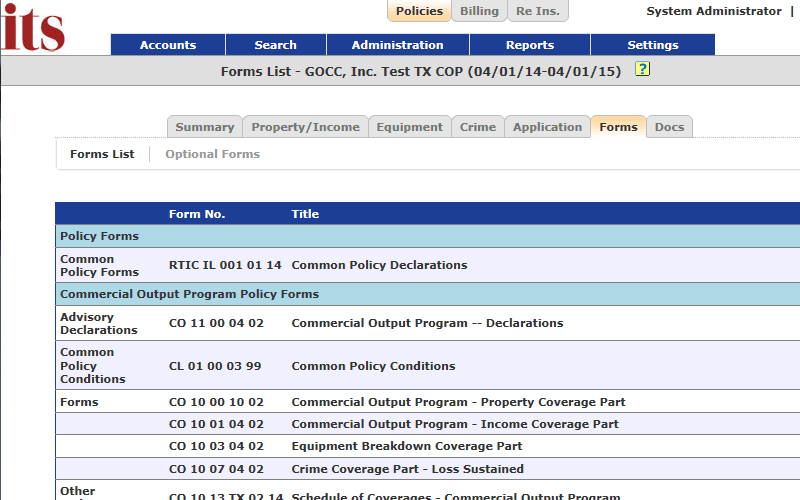
Task: Click form number CO 10 03 04 02
Action: click(216, 446)
